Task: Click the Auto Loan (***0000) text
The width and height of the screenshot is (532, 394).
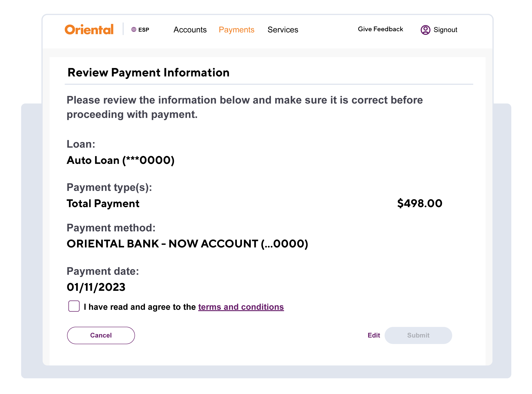Action: tap(121, 160)
